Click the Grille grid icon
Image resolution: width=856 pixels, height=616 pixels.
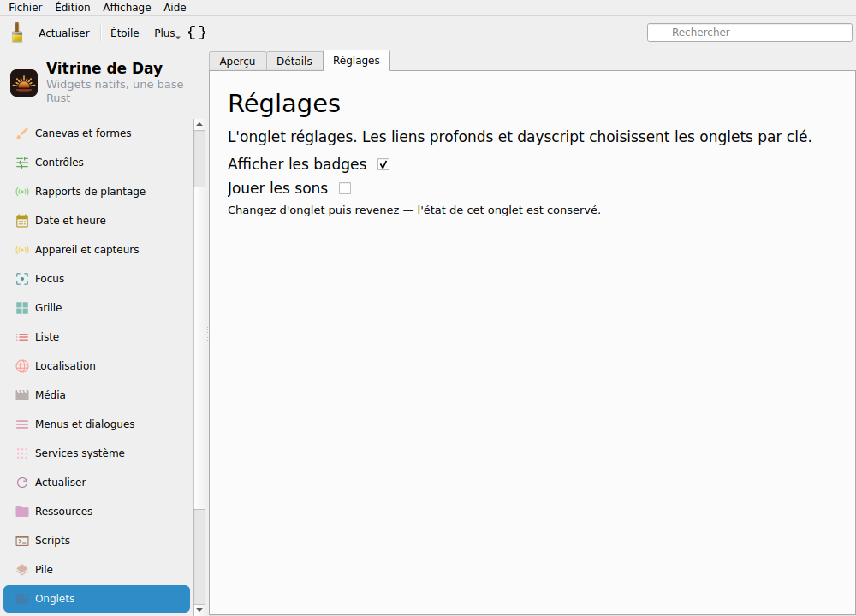point(22,308)
